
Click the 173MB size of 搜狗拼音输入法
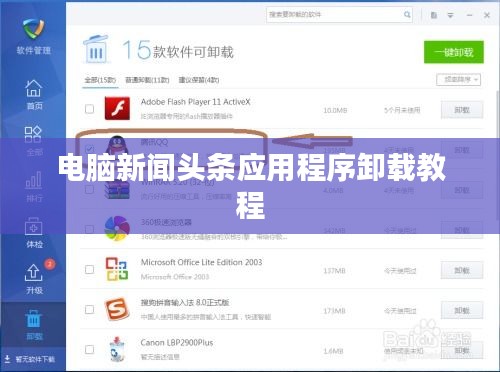point(334,311)
